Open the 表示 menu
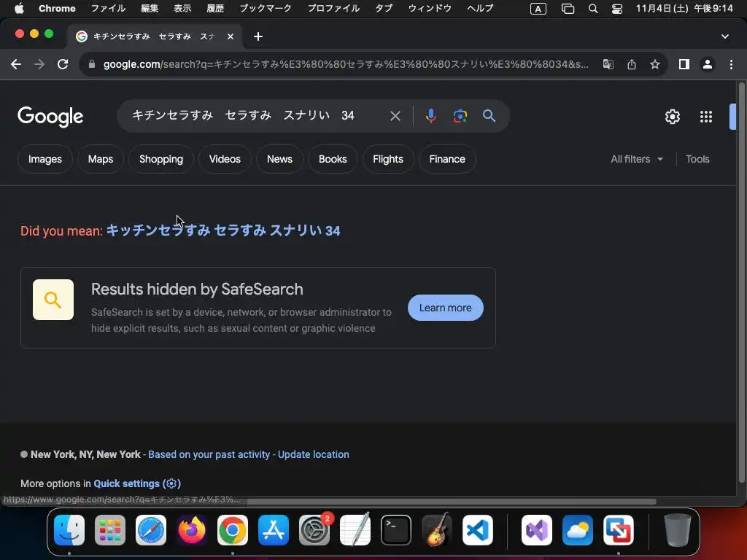This screenshot has height=560, width=747. [x=182, y=9]
